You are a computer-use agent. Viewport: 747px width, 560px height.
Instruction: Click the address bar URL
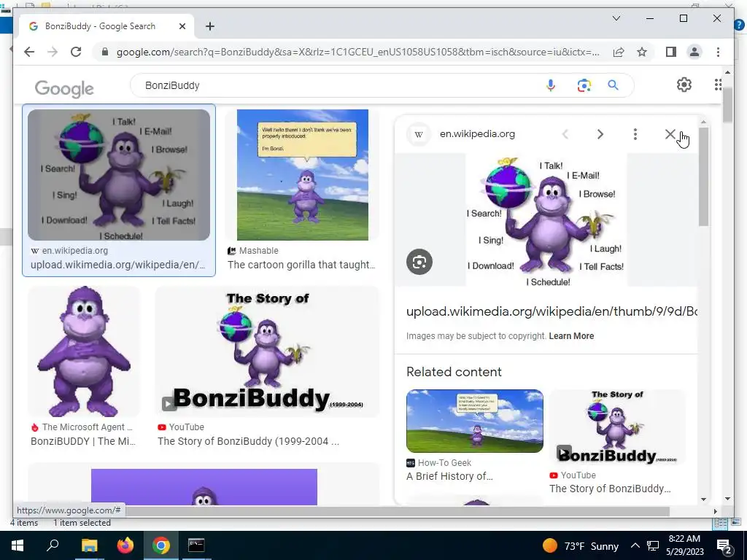click(357, 52)
